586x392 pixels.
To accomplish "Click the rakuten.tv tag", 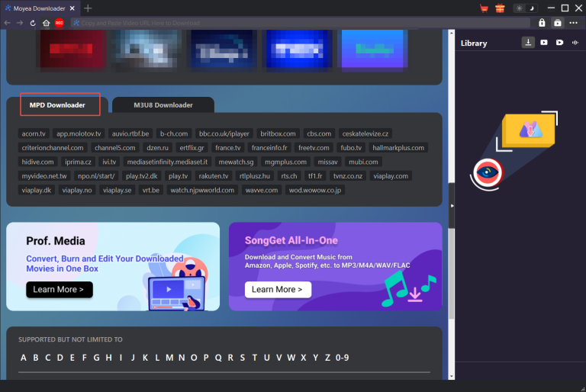I will pos(214,176).
